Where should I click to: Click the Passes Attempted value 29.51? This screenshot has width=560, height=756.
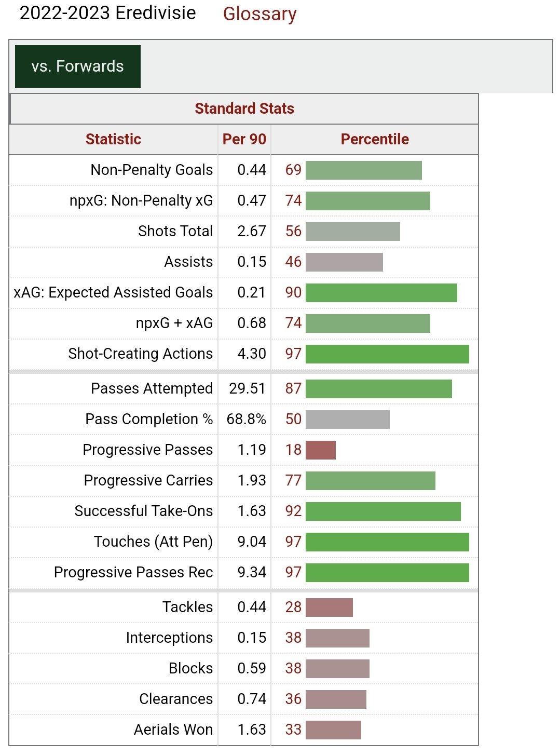click(247, 389)
